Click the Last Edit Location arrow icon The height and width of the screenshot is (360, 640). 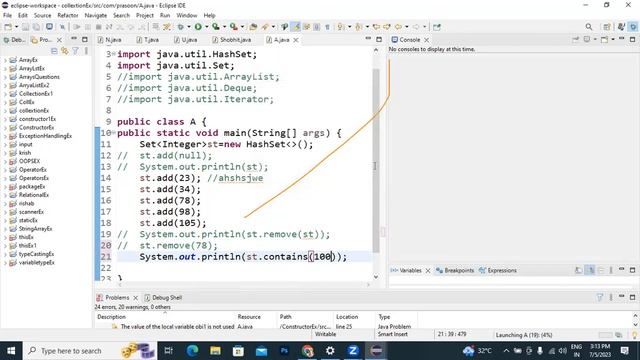376,27
